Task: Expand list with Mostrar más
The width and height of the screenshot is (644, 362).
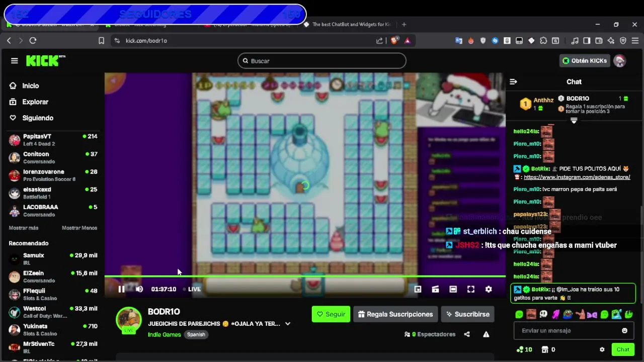Action: point(24,228)
